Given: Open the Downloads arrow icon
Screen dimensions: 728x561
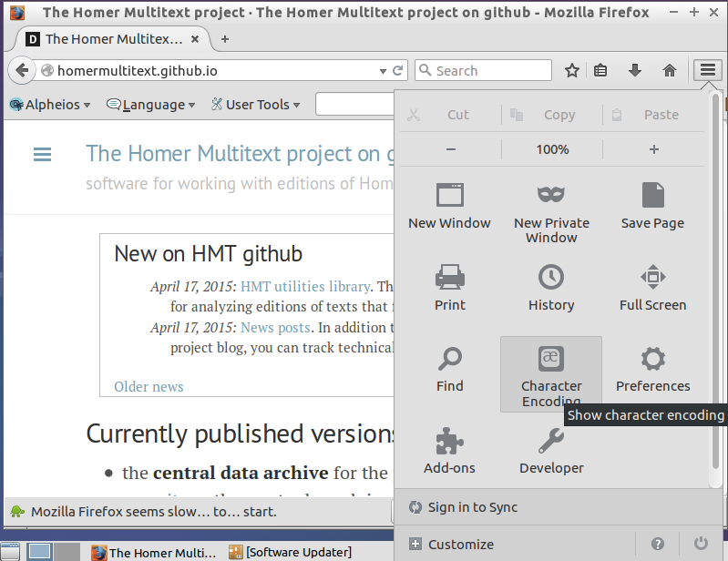Looking at the screenshot, I should tap(635, 70).
